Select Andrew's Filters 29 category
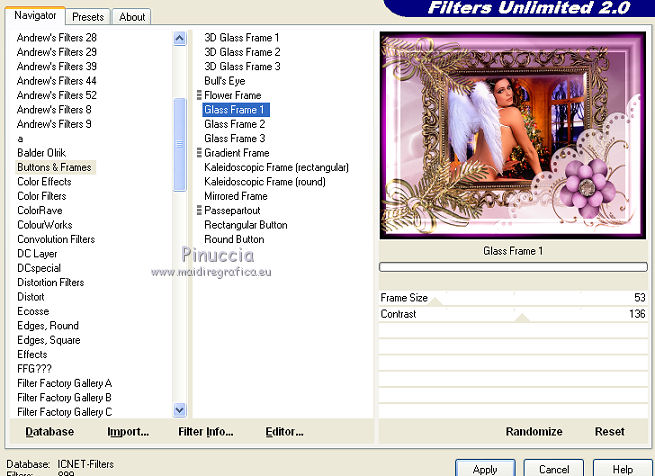655x476 pixels. pos(57,52)
